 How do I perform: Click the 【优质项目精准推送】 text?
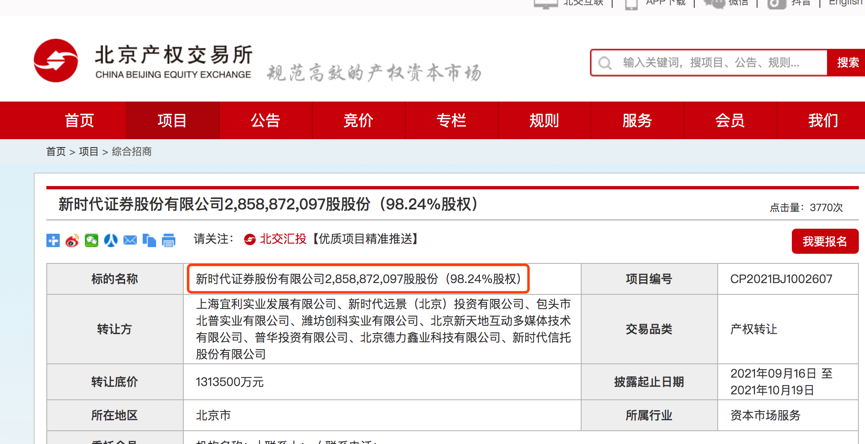pos(363,239)
